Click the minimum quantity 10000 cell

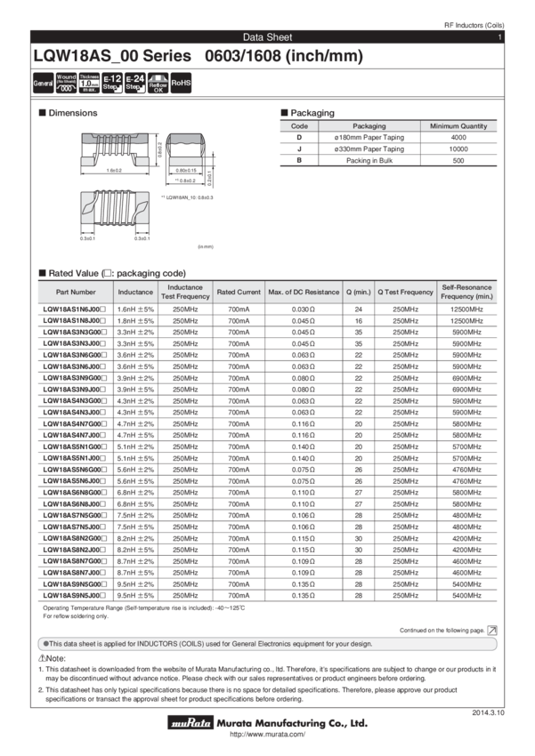[x=458, y=149]
